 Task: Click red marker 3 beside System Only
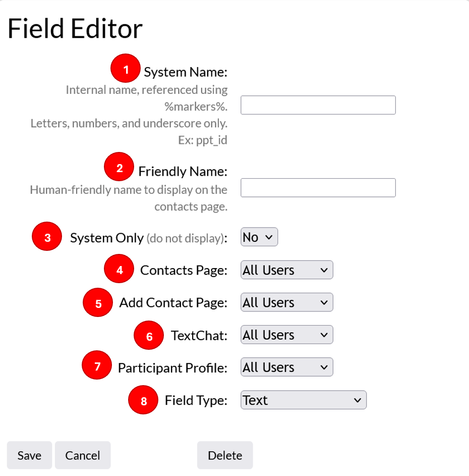click(47, 236)
